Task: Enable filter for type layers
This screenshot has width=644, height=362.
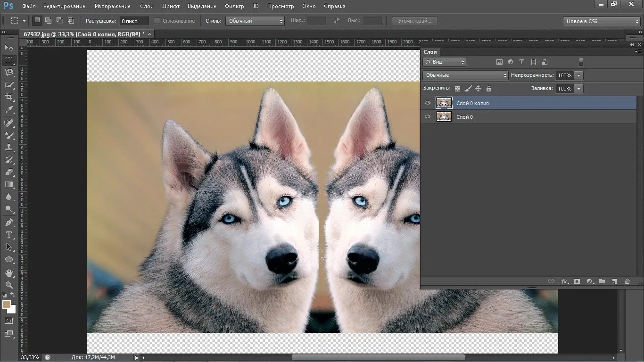Action: tap(522, 62)
